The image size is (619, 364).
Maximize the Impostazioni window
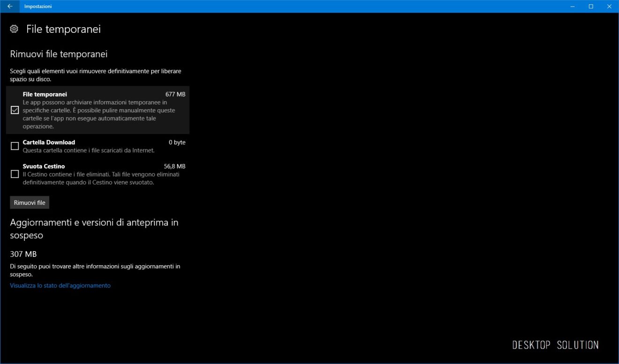591,6
